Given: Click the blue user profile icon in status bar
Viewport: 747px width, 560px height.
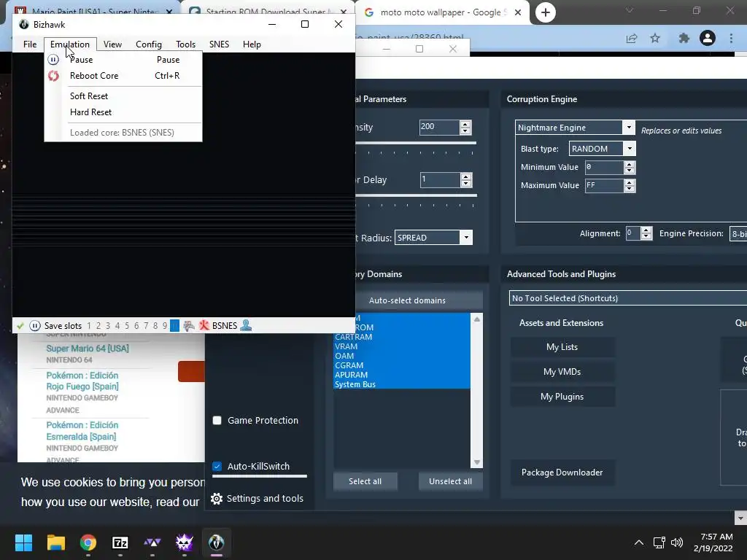Looking at the screenshot, I should click(246, 325).
